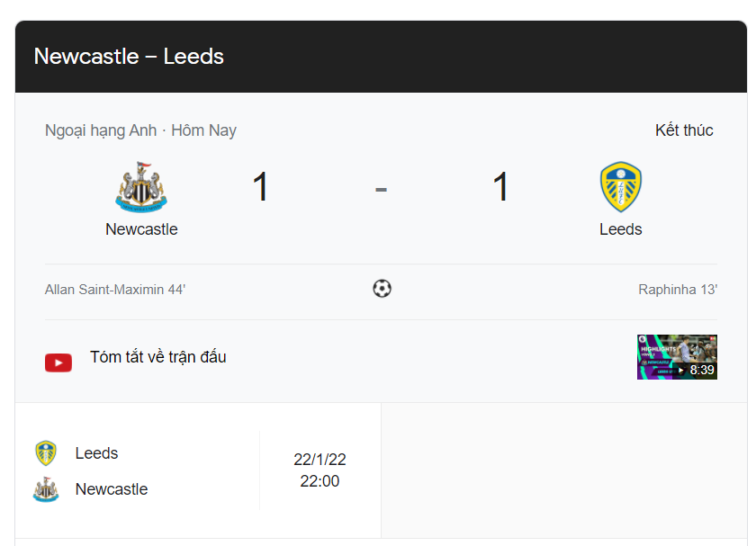Click 'Ngoại hạng Anh · Hôm Nay' league label
Viewport: 756px width, 546px height.
click(x=140, y=130)
